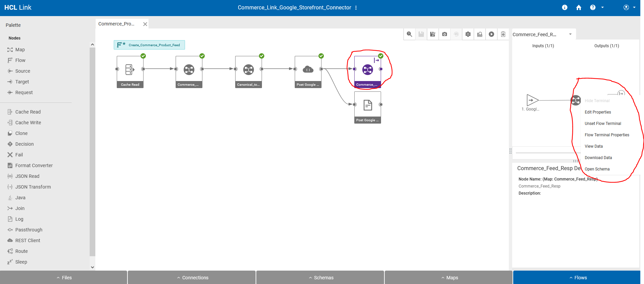Select the highlighted purple Commerce_ node
Image resolution: width=644 pixels, height=284 pixels.
pos(368,72)
